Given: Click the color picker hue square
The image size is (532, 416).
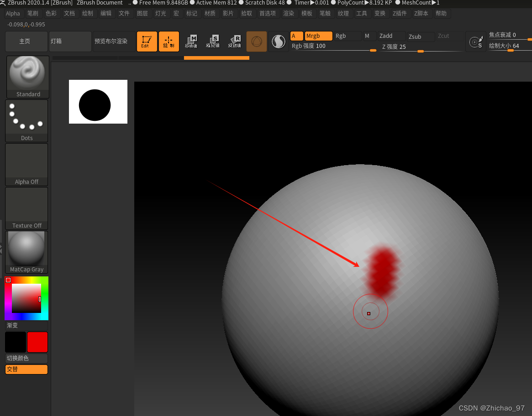Looking at the screenshot, I should [x=26, y=298].
